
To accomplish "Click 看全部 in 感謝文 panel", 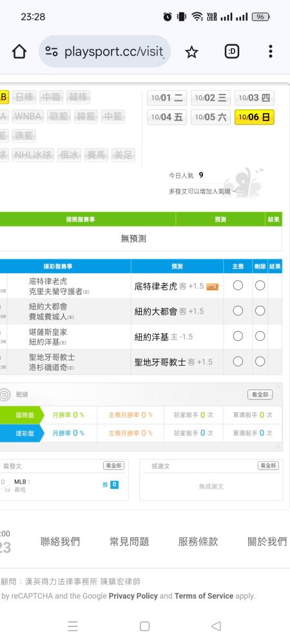I will tap(268, 466).
